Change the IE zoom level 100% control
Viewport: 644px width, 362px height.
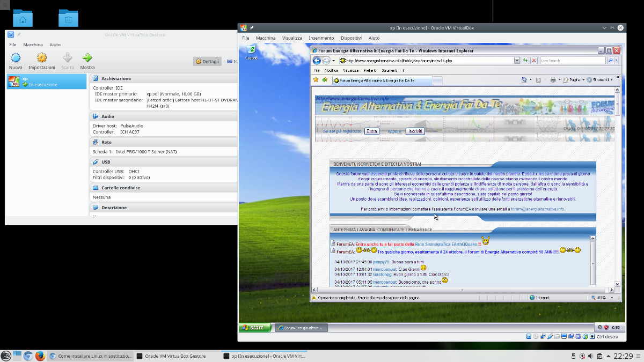[x=601, y=297]
